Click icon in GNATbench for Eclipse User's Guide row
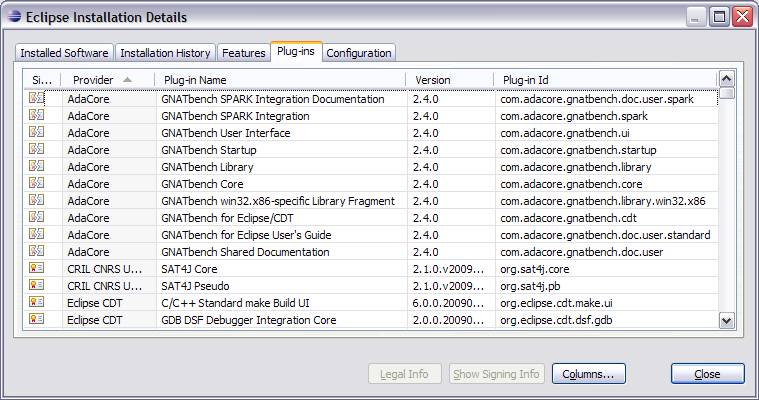Screen dimensions: 759x400 [x=36, y=233]
